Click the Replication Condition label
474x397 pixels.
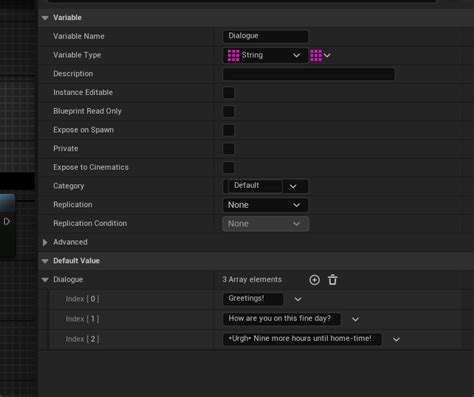point(90,223)
